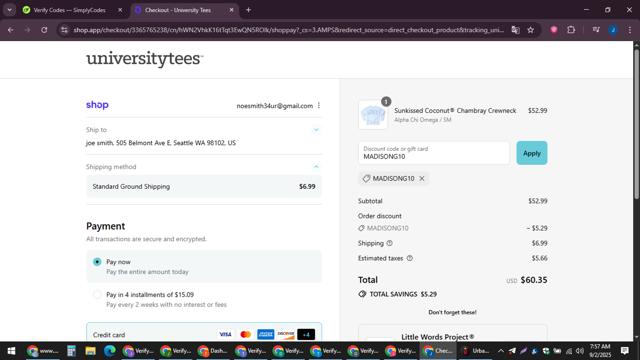Go back to previous page
The width and height of the screenshot is (640, 360).
point(11,30)
